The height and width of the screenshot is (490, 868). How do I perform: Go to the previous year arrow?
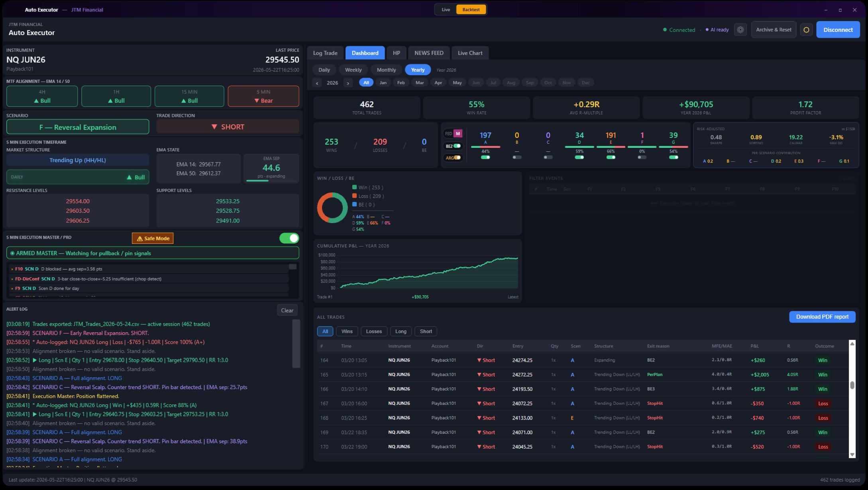(317, 83)
